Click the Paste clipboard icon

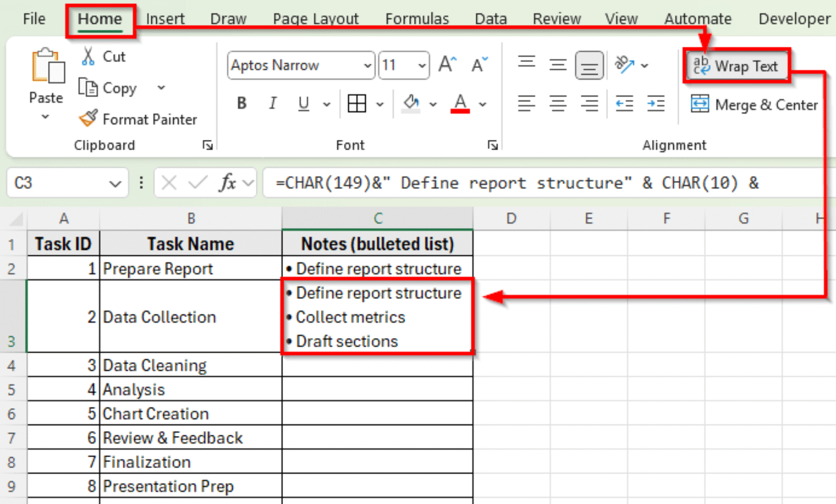point(48,66)
